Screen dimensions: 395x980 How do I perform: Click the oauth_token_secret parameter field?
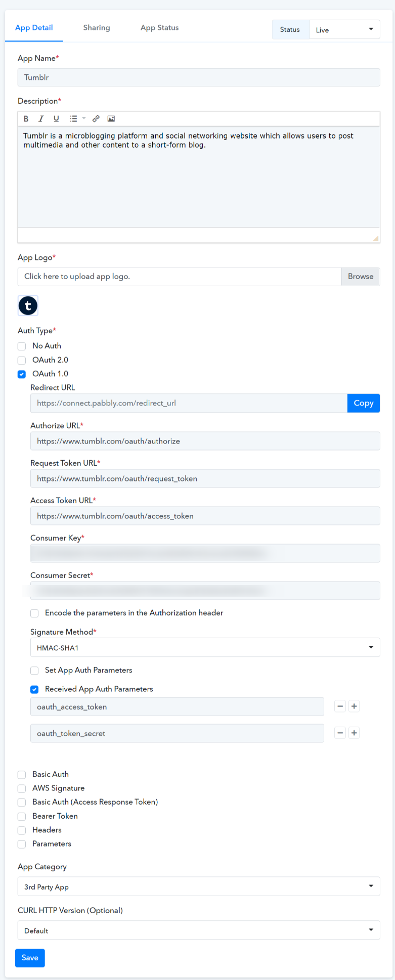coord(177,733)
